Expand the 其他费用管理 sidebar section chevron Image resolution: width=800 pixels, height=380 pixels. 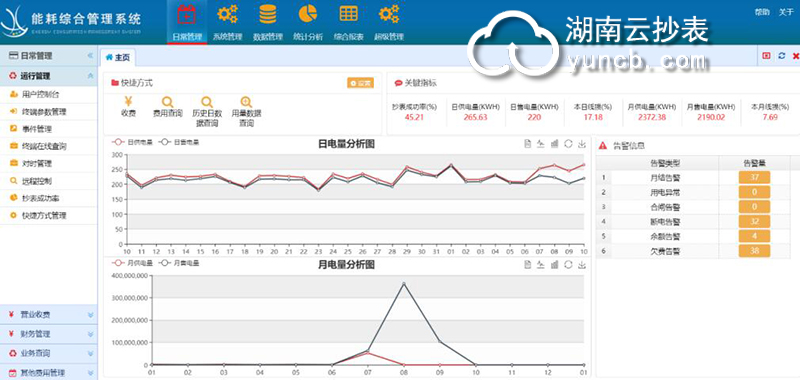coord(90,373)
